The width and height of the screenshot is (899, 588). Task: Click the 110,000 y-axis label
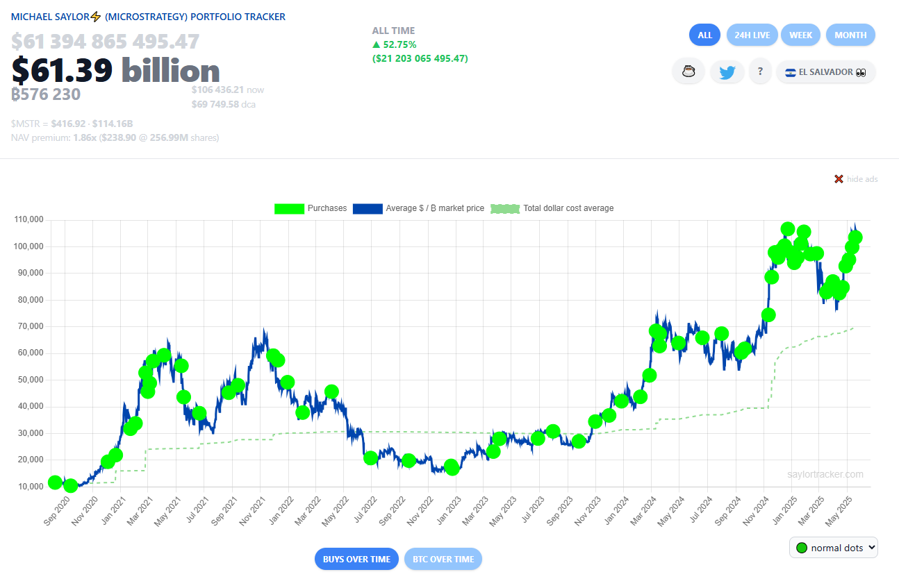28,219
